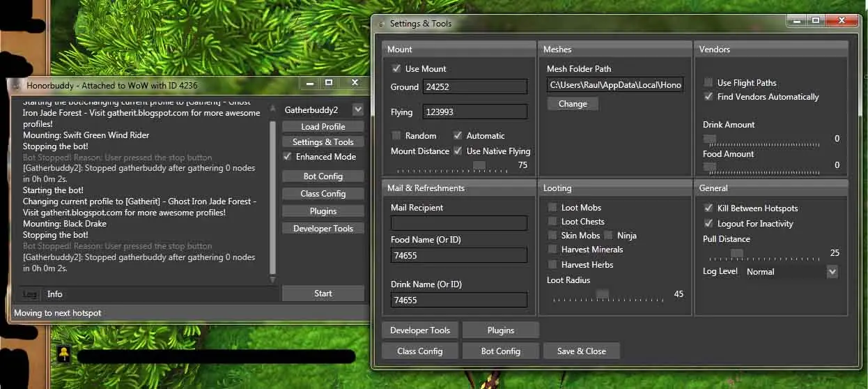
Task: Click the Food Name (Or ID) field
Action: (x=459, y=255)
